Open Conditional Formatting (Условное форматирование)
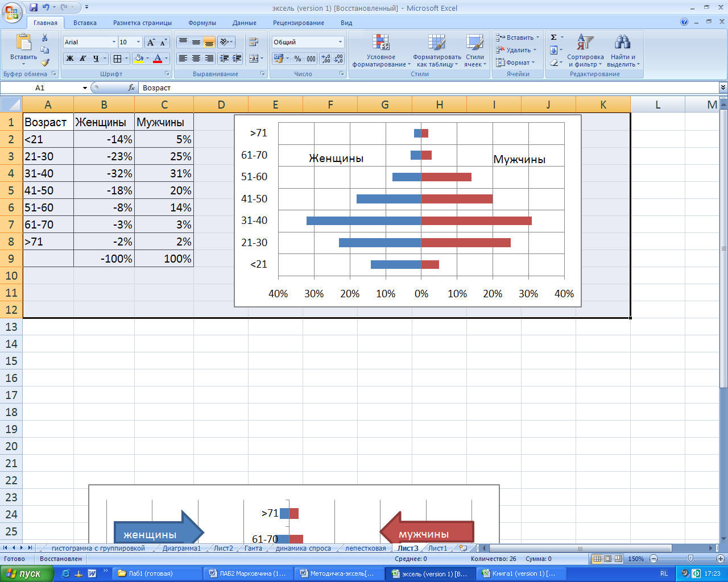Screen dimensions: 728x582 click(x=381, y=51)
